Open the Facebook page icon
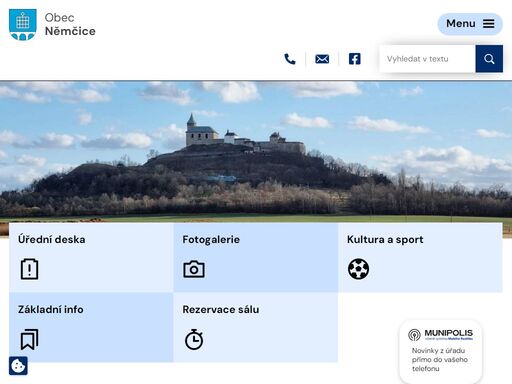 [355, 59]
